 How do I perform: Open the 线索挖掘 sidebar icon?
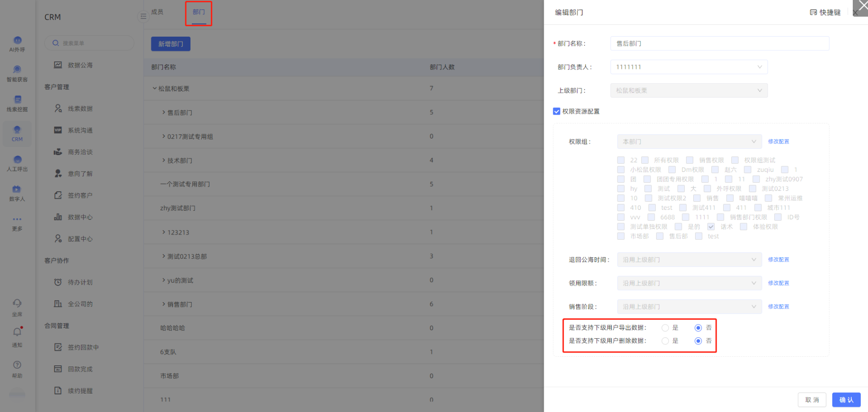pyautogui.click(x=17, y=100)
